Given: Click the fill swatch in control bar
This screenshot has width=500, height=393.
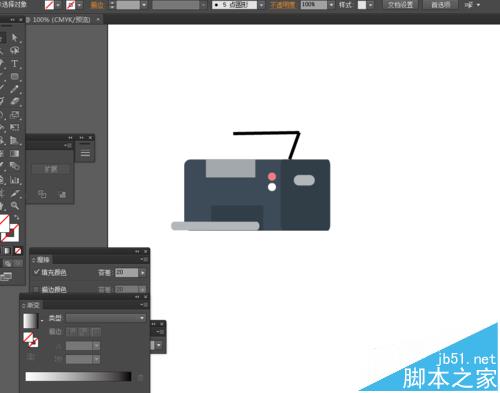Looking at the screenshot, I should tap(49, 5).
